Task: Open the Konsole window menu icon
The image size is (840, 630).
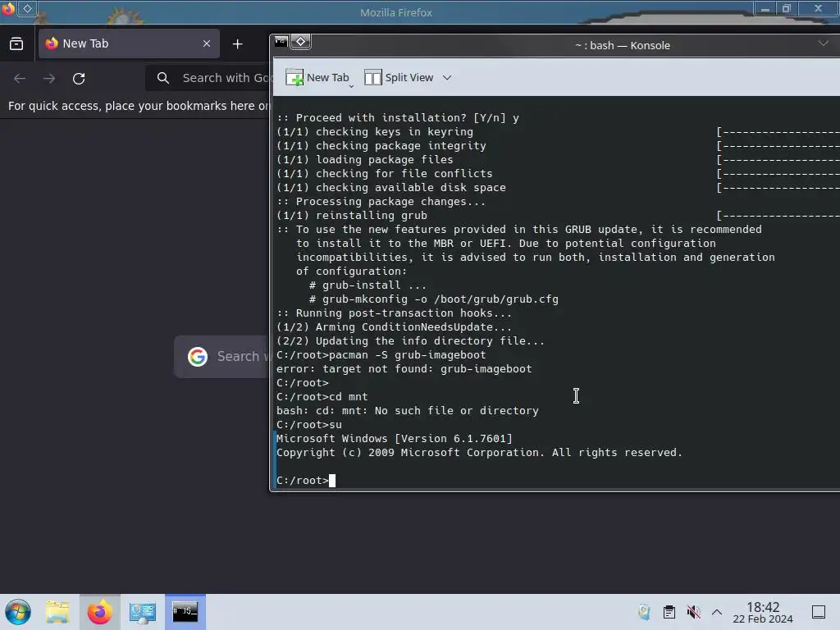Action: pyautogui.click(x=281, y=42)
